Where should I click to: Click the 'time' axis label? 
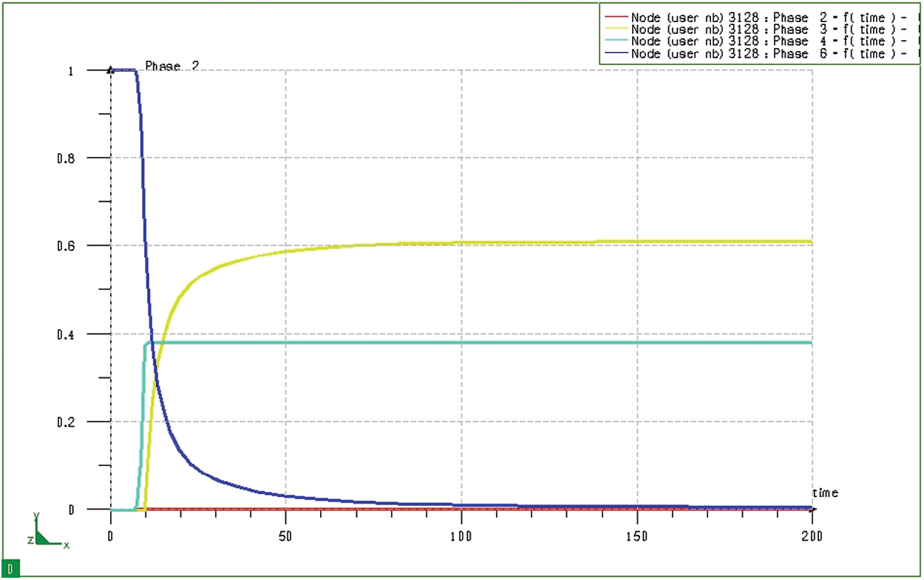point(825,493)
